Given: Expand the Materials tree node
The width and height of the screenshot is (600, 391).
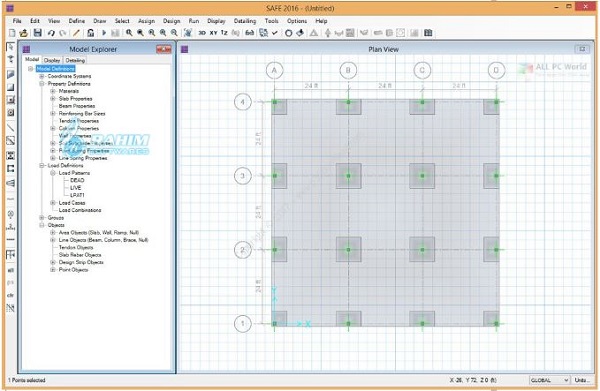Looking at the screenshot, I should click(53, 91).
